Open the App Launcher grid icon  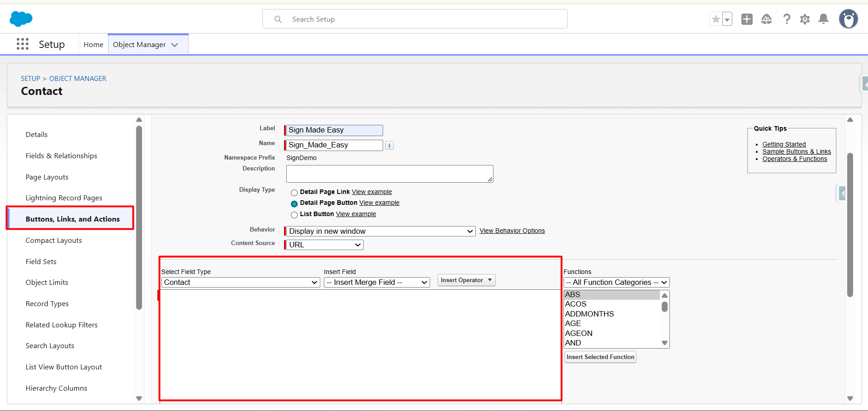(x=22, y=44)
